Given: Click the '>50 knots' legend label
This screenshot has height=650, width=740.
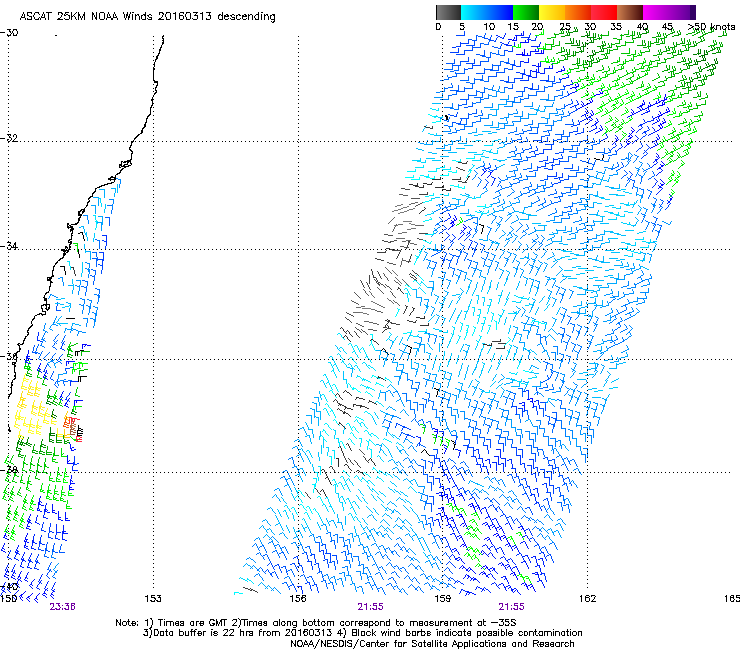Looking at the screenshot, I should (x=711, y=27).
